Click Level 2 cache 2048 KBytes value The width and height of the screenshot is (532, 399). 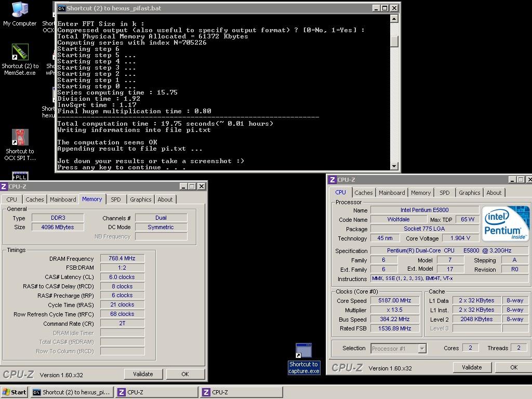(x=476, y=319)
